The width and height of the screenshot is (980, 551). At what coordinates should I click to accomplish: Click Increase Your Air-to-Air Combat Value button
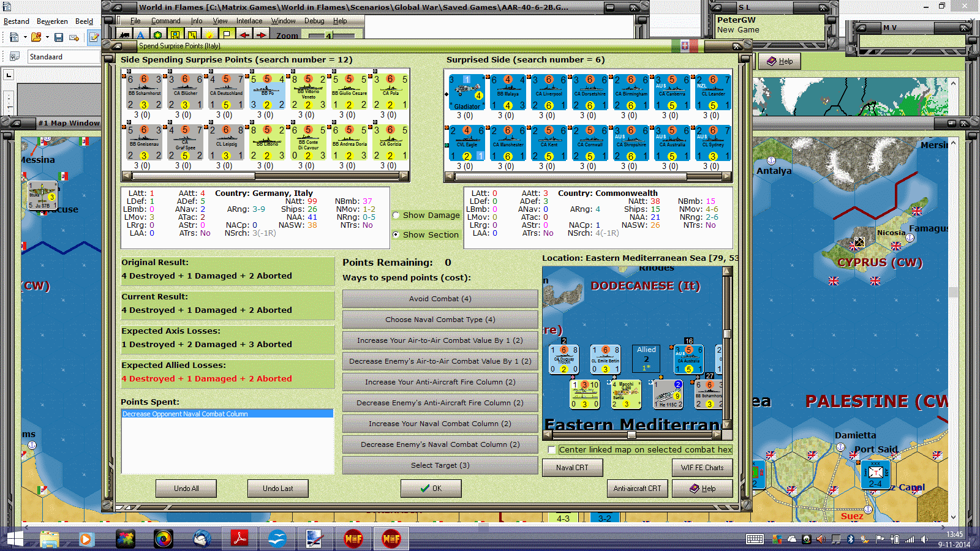[x=440, y=340]
